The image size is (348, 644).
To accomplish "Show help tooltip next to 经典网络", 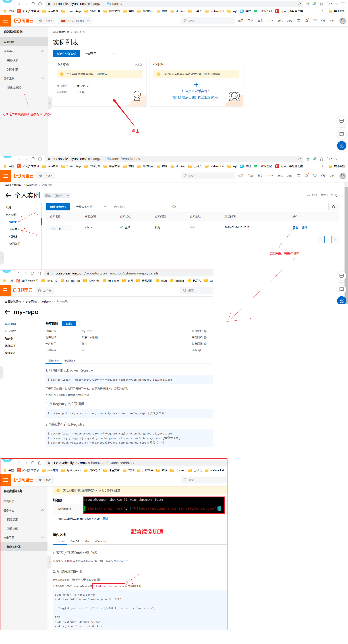I will [x=205, y=344].
